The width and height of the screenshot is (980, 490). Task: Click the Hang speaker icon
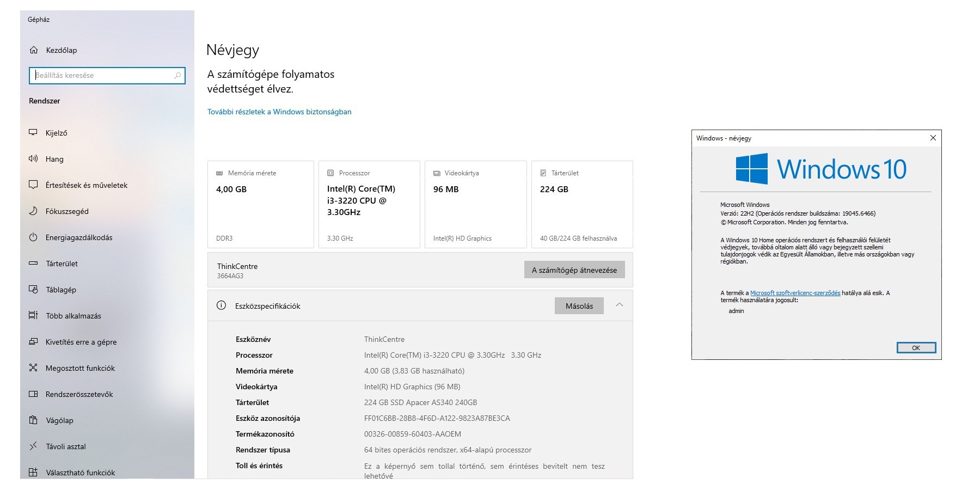pos(33,159)
